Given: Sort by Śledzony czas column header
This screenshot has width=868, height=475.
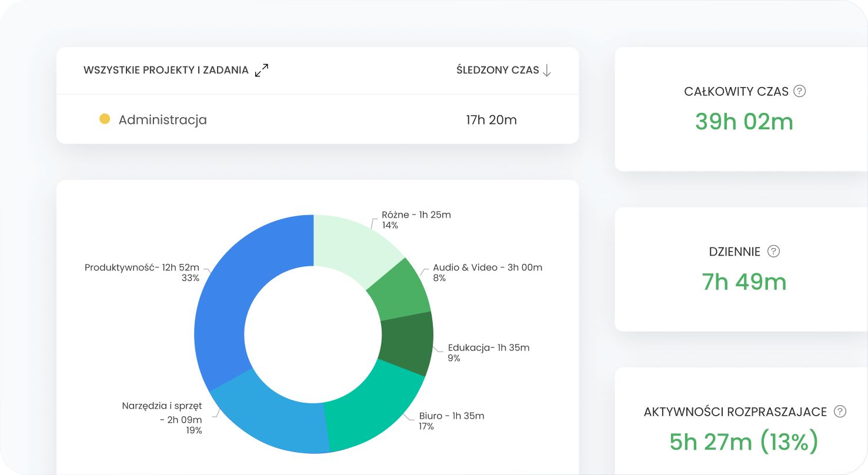Looking at the screenshot, I should 498,70.
